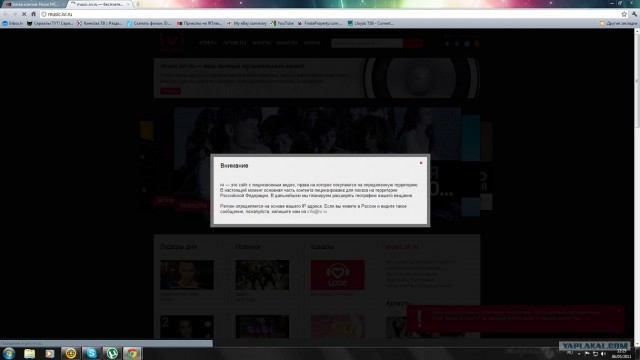Go to the browser home page icon
The height and width of the screenshot is (360, 640).
tap(33, 14)
